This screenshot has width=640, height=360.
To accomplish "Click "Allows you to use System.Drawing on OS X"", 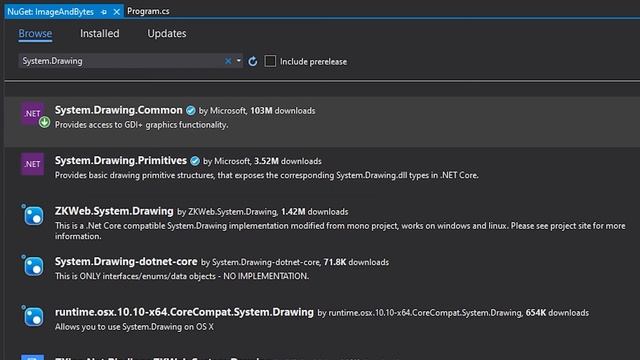I will pyautogui.click(x=134, y=327).
